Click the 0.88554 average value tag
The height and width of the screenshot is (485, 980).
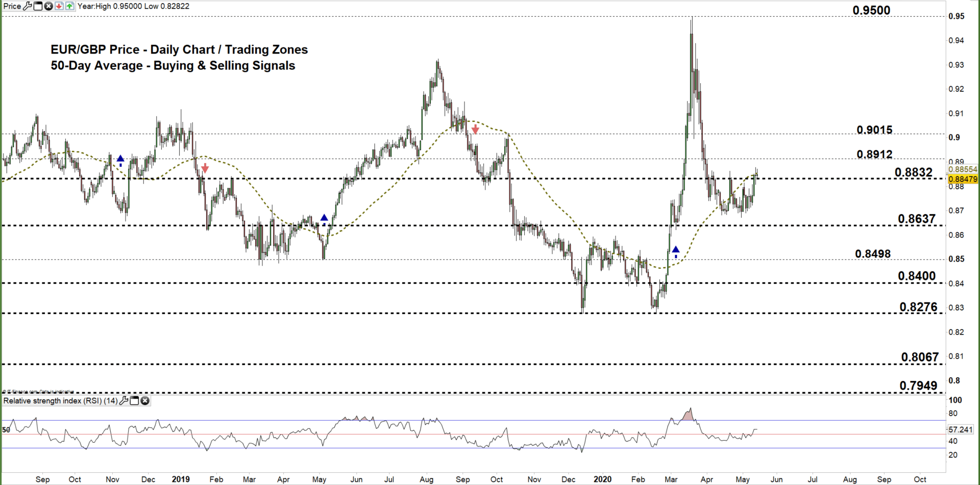point(963,169)
